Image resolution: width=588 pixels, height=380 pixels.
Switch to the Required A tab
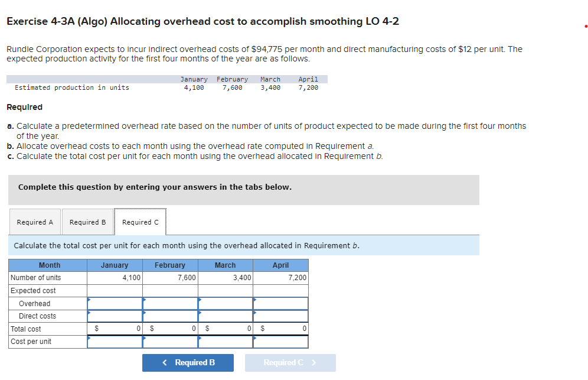coord(35,222)
